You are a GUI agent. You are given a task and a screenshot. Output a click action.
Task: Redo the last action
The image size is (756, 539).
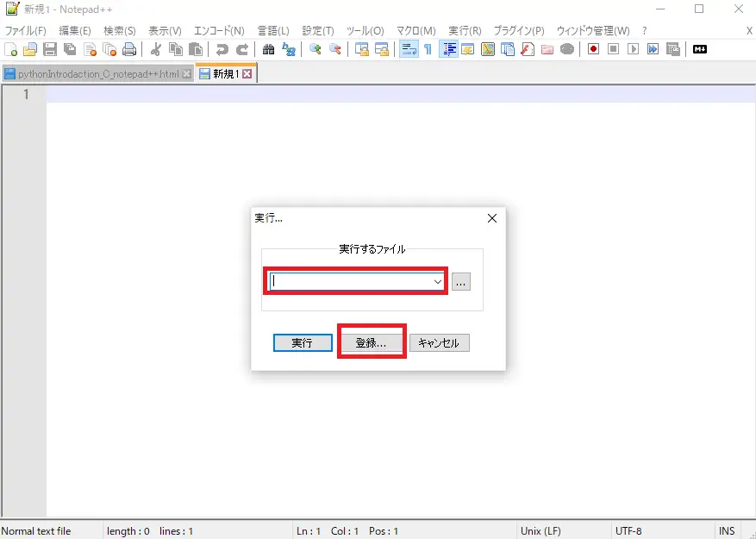[241, 49]
